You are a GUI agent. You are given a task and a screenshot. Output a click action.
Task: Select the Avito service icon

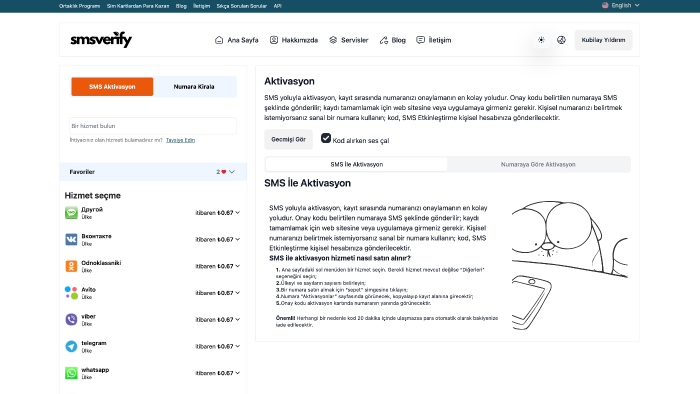tap(71, 293)
